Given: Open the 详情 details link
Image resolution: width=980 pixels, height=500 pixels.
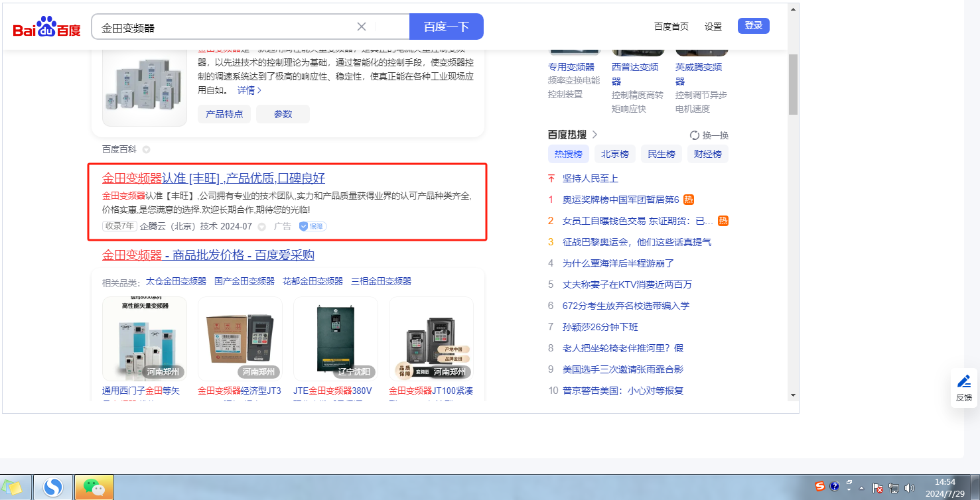Looking at the screenshot, I should coord(249,90).
